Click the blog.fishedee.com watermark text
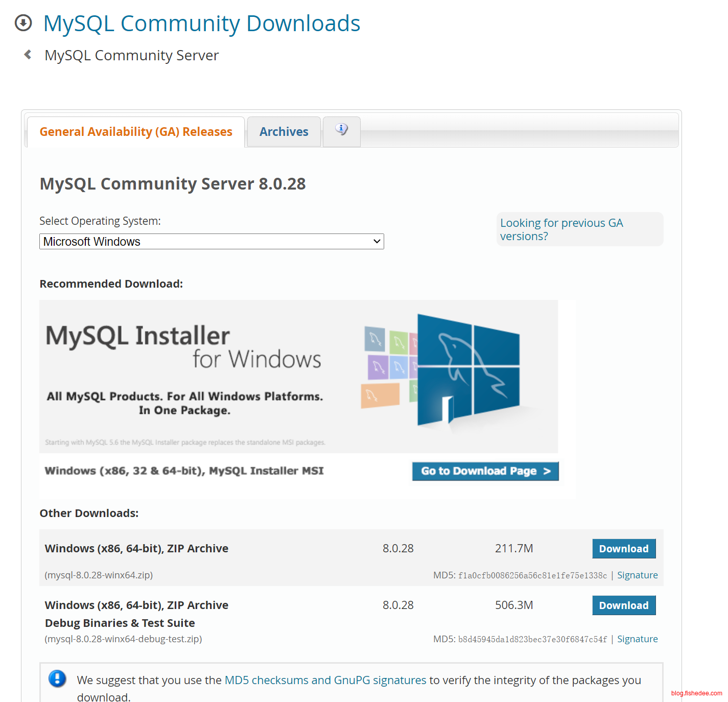Image resolution: width=728 pixels, height=702 pixels. pos(696,693)
